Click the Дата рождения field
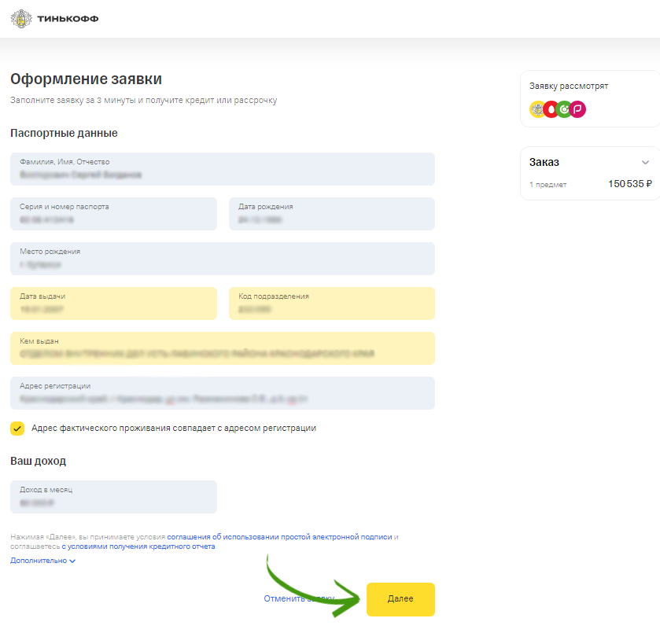 point(331,214)
